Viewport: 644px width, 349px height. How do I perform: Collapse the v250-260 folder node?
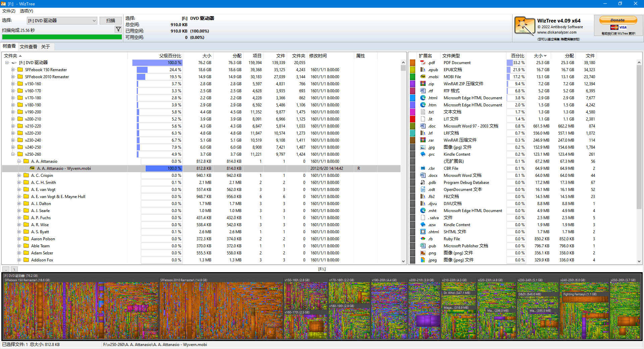point(13,154)
